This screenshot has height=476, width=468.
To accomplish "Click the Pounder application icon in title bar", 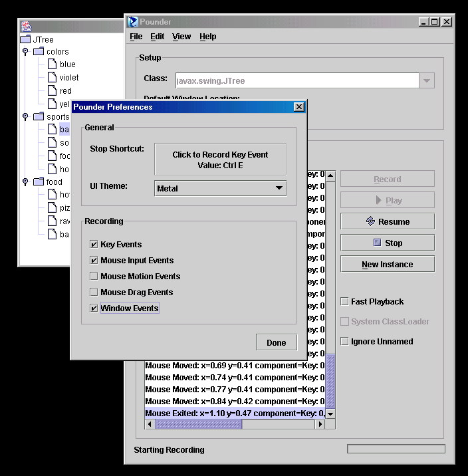I will 133,22.
